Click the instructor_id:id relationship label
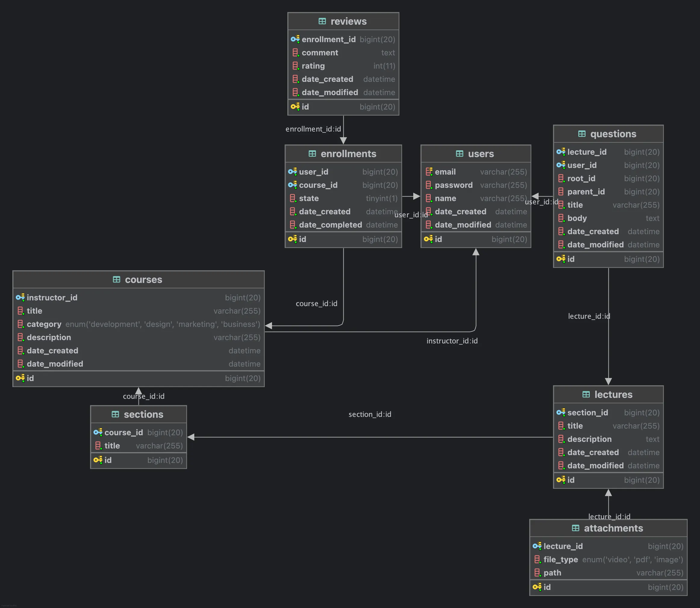 coord(452,341)
